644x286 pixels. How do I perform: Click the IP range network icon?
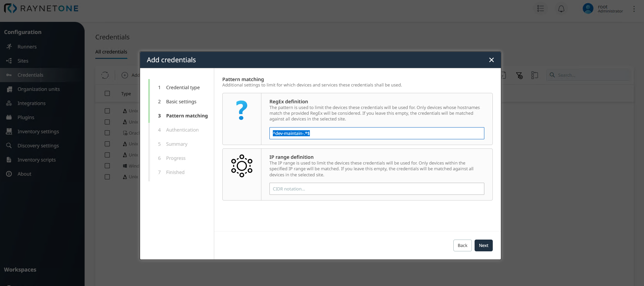tap(241, 166)
